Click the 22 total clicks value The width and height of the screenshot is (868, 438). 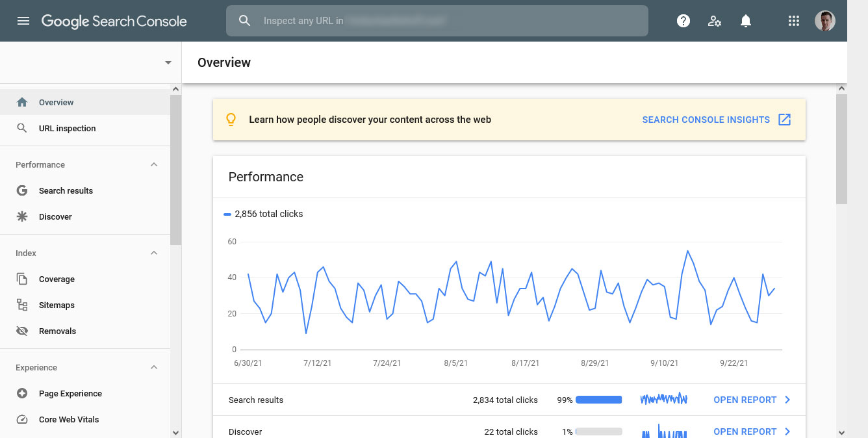[x=511, y=432]
